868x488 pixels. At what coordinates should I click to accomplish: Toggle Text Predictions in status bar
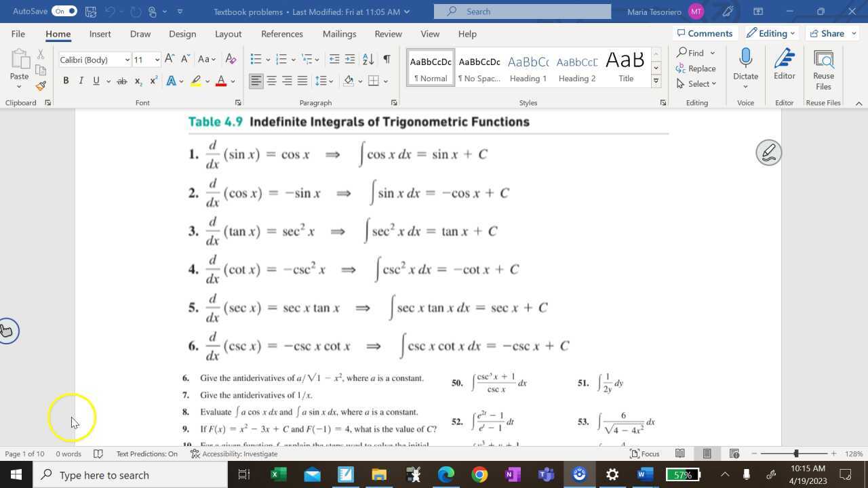(146, 453)
